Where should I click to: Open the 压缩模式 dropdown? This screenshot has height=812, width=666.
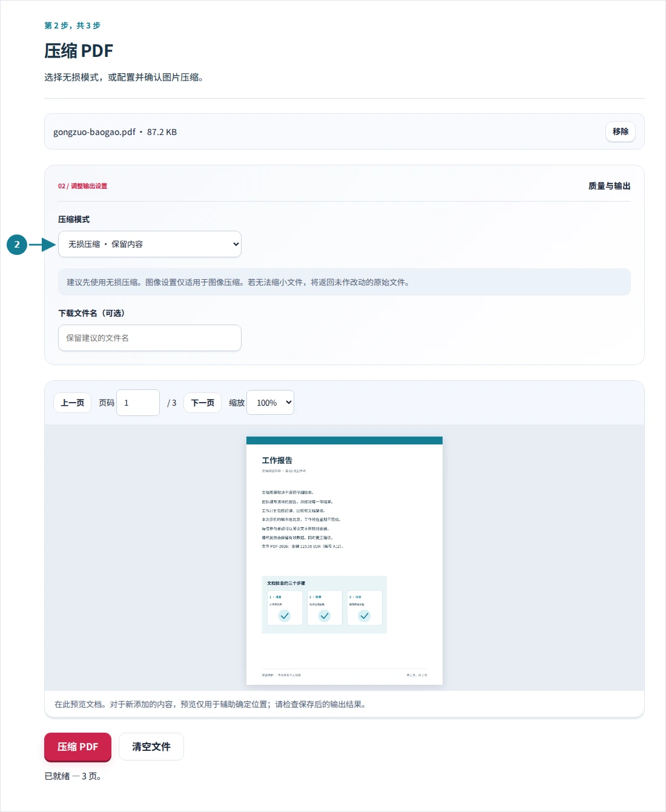pos(150,244)
